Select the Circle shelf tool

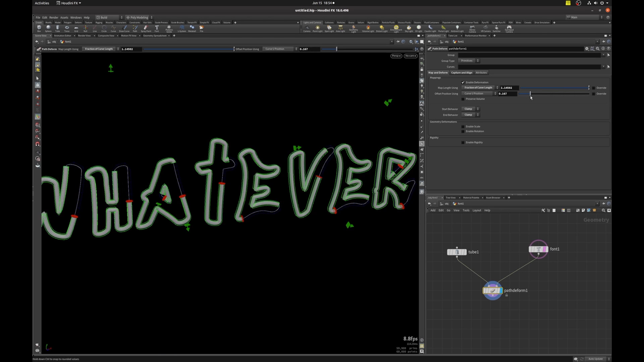(104, 28)
